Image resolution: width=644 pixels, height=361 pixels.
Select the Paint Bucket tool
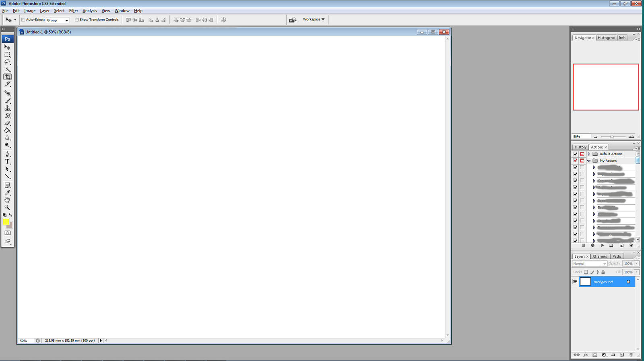click(x=7, y=131)
